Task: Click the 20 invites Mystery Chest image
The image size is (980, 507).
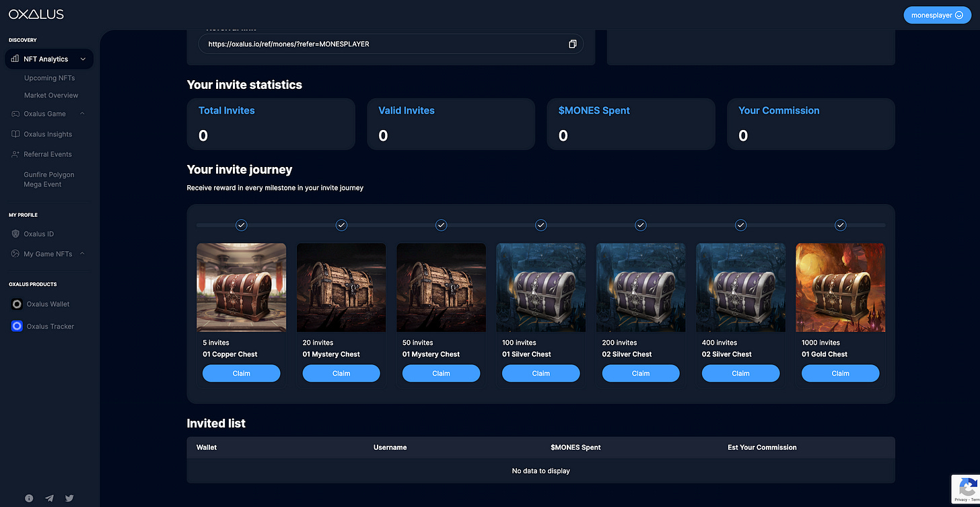Action: (341, 288)
